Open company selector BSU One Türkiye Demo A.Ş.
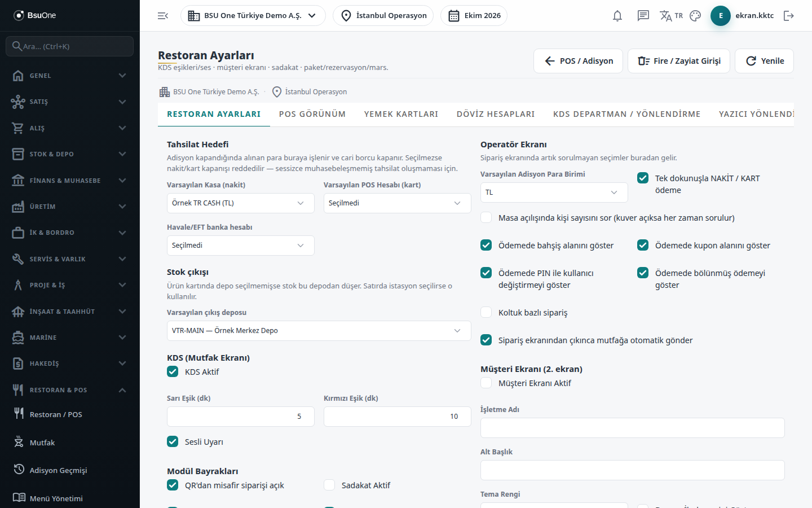 (x=253, y=16)
